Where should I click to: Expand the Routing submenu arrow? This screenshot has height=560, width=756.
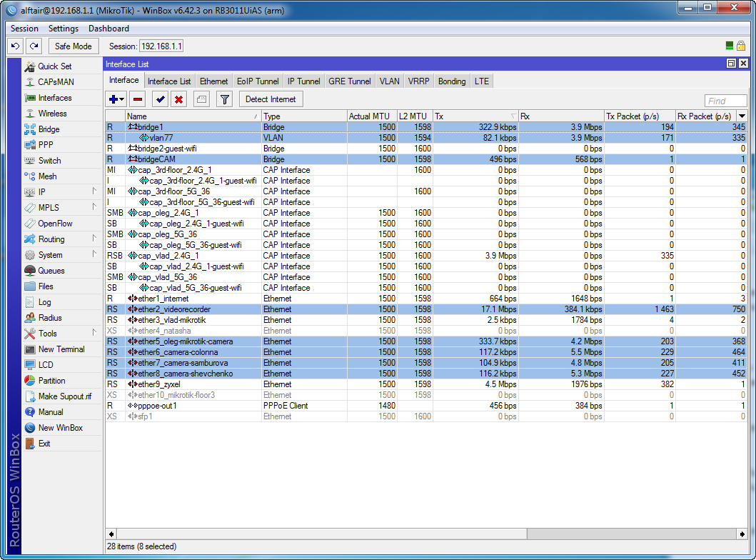pyautogui.click(x=94, y=239)
